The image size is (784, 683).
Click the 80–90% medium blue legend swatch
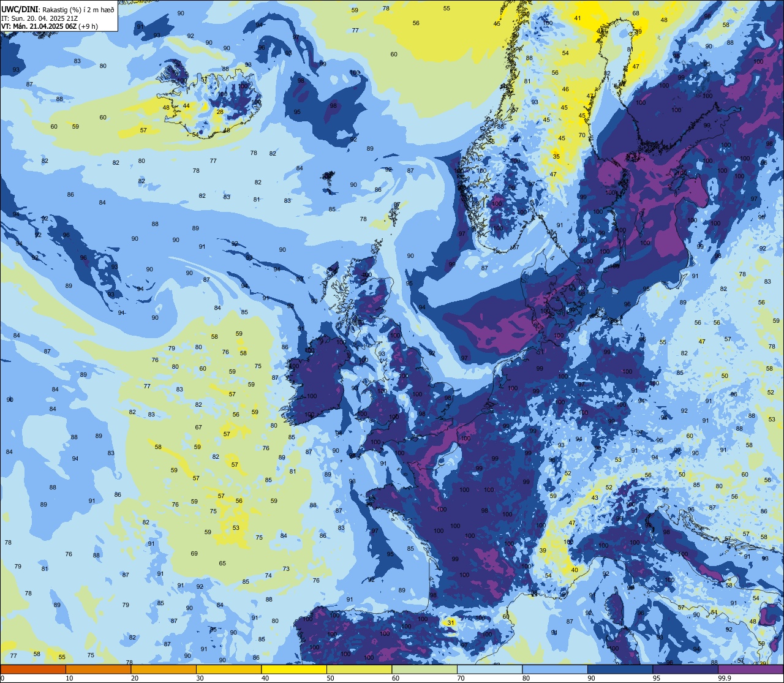[555, 670]
